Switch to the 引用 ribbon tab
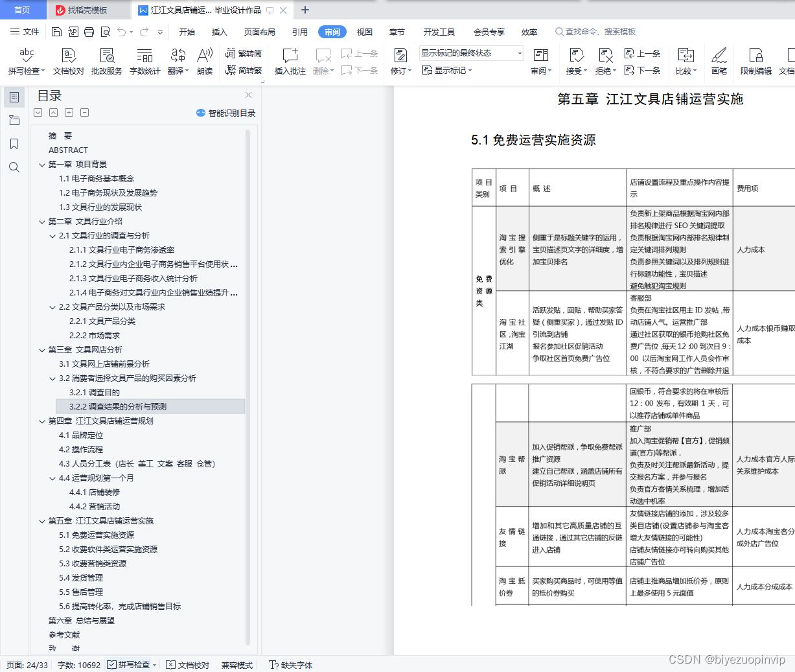 coord(300,32)
